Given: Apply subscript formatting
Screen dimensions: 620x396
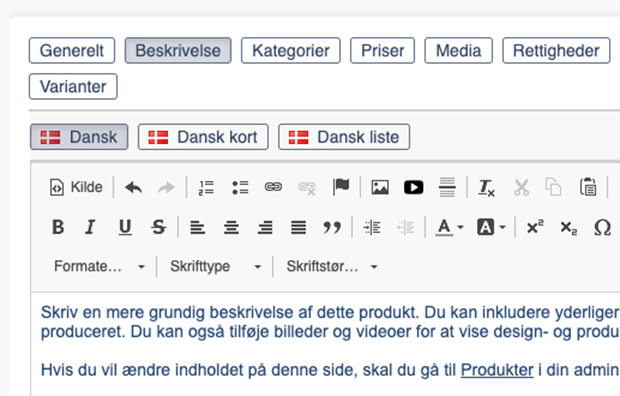Looking at the screenshot, I should 569,227.
